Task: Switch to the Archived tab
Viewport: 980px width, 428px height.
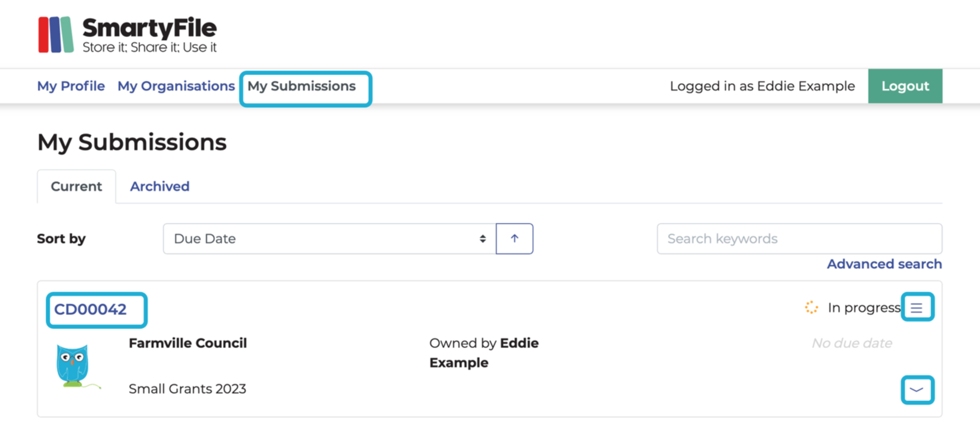Action: pos(159,186)
